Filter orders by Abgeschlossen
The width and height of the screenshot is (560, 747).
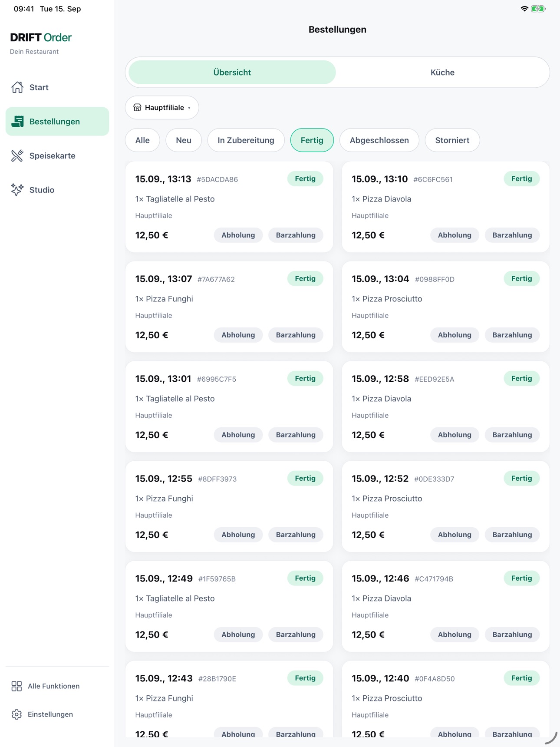coord(379,140)
